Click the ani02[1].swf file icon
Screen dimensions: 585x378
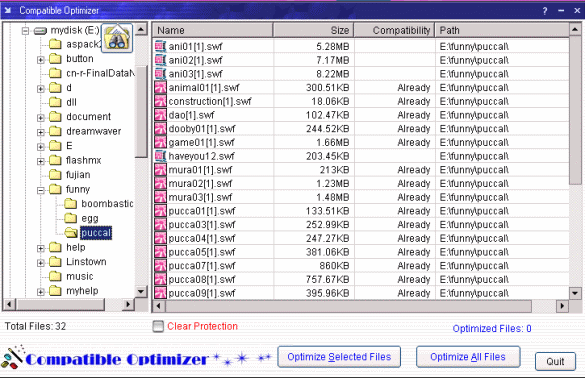160,60
